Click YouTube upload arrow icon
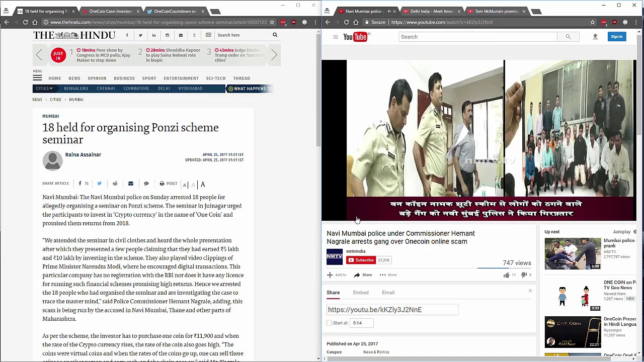Screen dimensions: 644x362 595,37
